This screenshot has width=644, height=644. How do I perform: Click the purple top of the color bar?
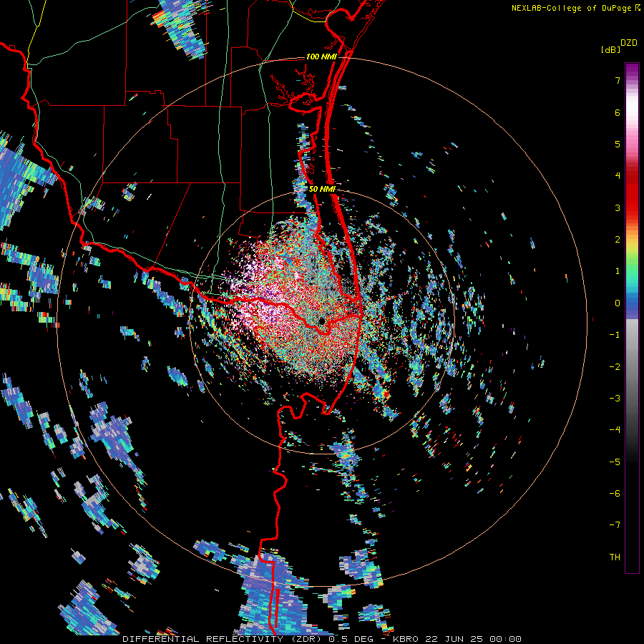click(x=632, y=71)
